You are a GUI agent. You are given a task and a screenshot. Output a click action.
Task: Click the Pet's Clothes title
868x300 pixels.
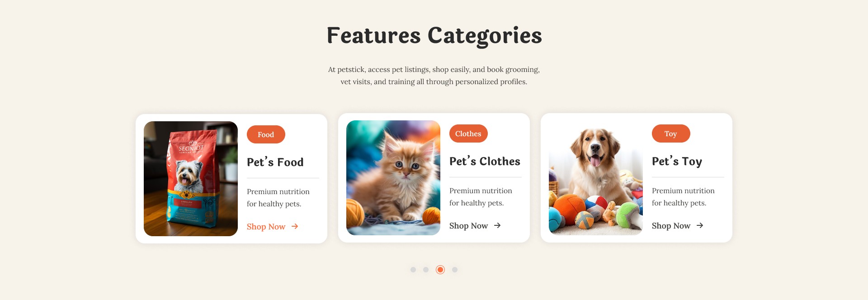click(485, 161)
